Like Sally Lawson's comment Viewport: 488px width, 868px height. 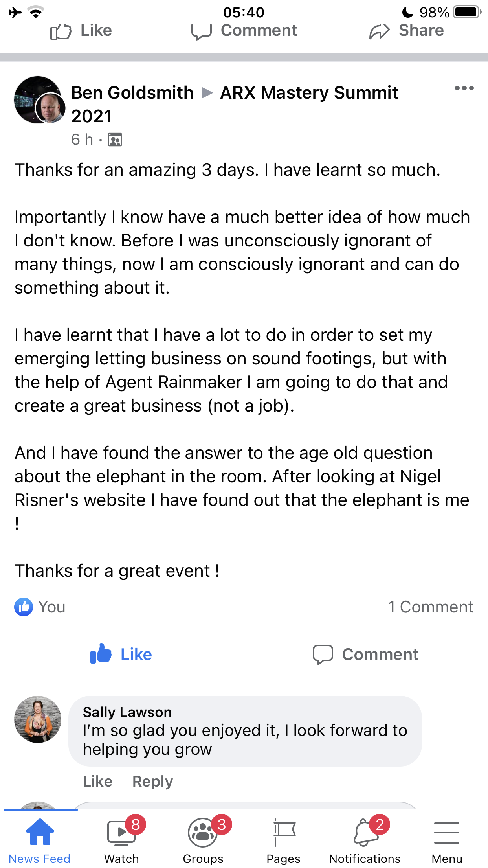pos(97,781)
